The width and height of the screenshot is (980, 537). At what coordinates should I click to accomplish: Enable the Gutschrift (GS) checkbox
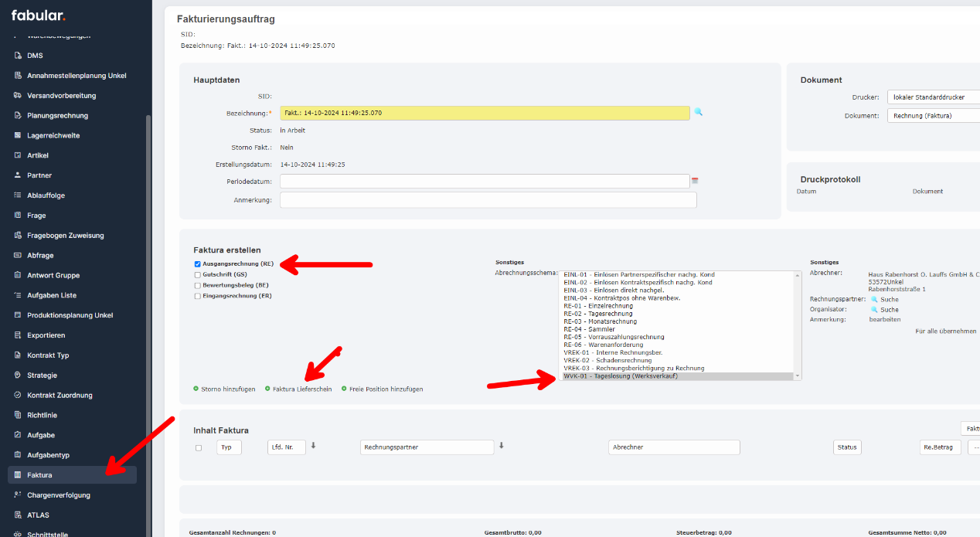(x=198, y=274)
